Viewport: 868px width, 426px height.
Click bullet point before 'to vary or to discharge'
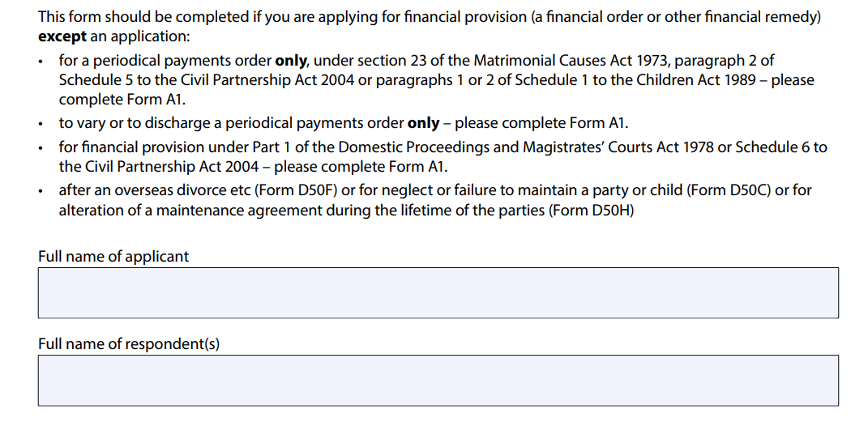pyautogui.click(x=41, y=124)
